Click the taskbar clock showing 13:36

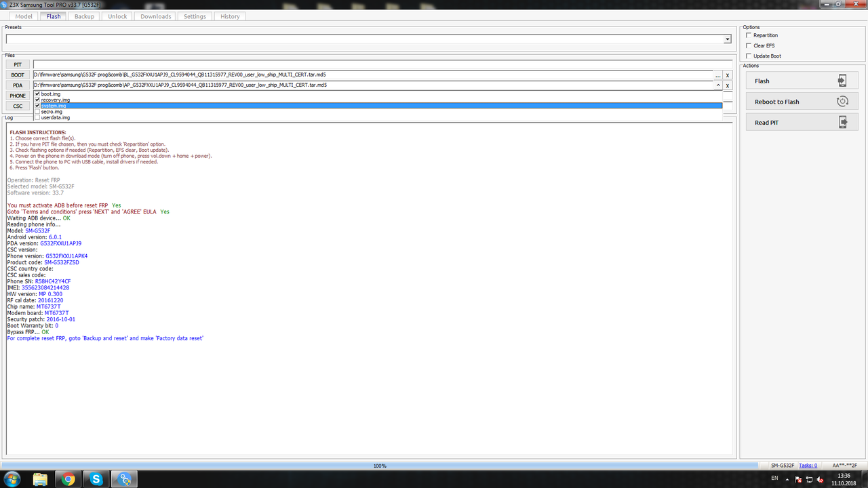[844, 479]
